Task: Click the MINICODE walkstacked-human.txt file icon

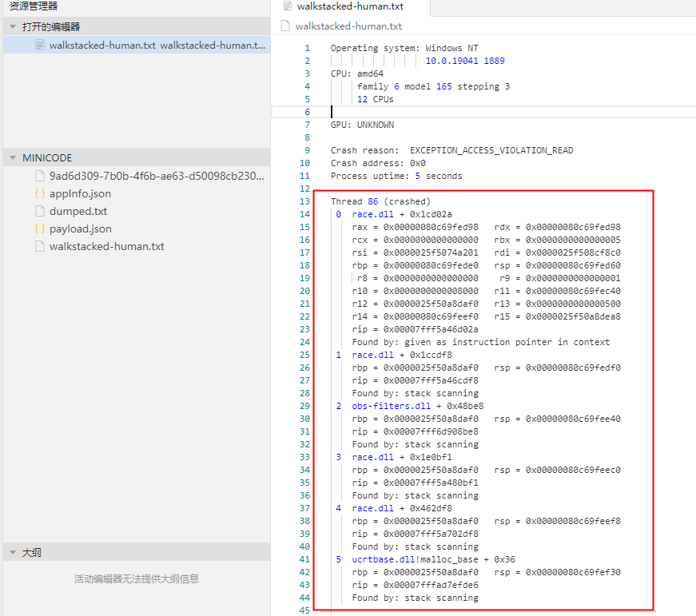Action: coord(39,246)
